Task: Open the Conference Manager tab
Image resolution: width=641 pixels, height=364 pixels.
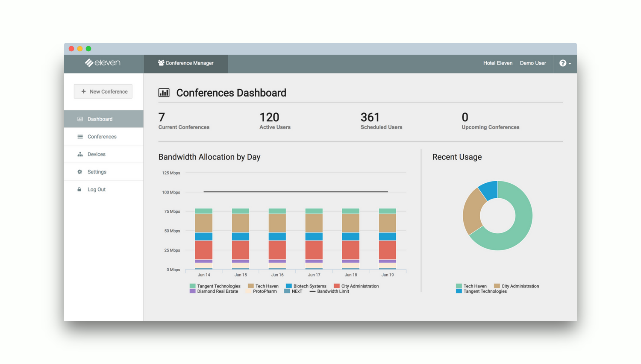Action: (186, 63)
